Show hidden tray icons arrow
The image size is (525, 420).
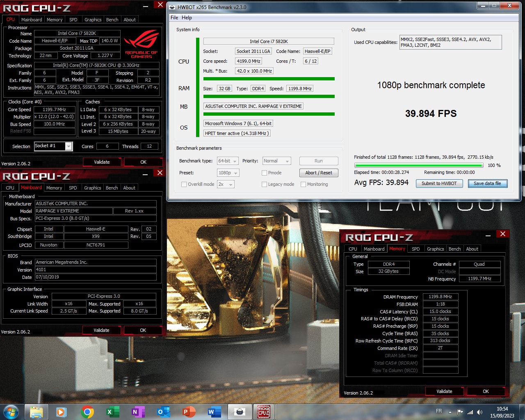(x=450, y=412)
